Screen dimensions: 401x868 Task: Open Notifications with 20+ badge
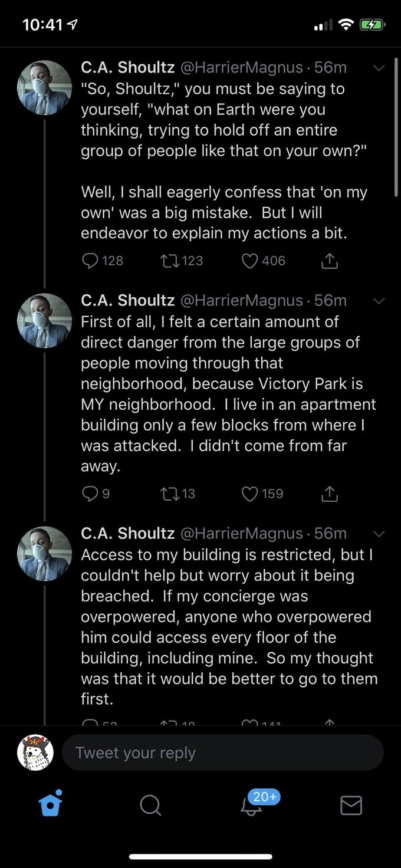252,805
